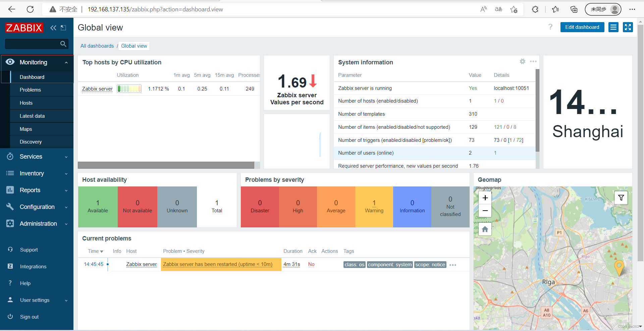Expand the Administration sidebar section
The height and width of the screenshot is (331, 644).
(38, 224)
